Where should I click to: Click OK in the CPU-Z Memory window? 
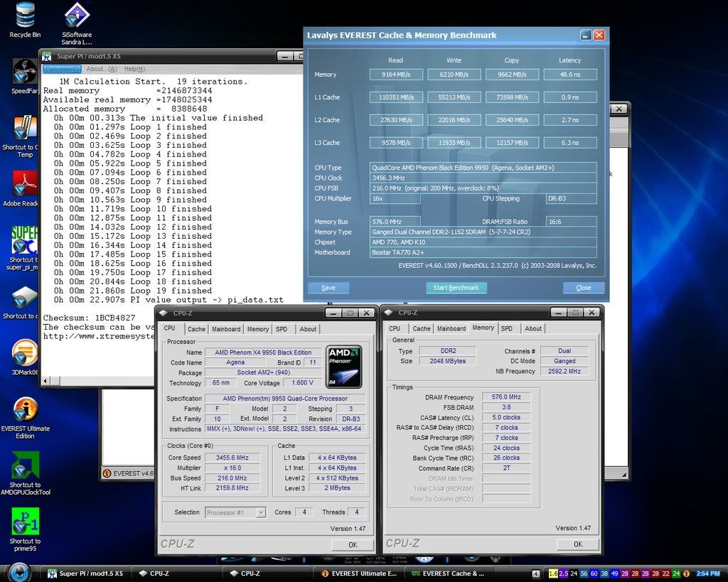[578, 544]
